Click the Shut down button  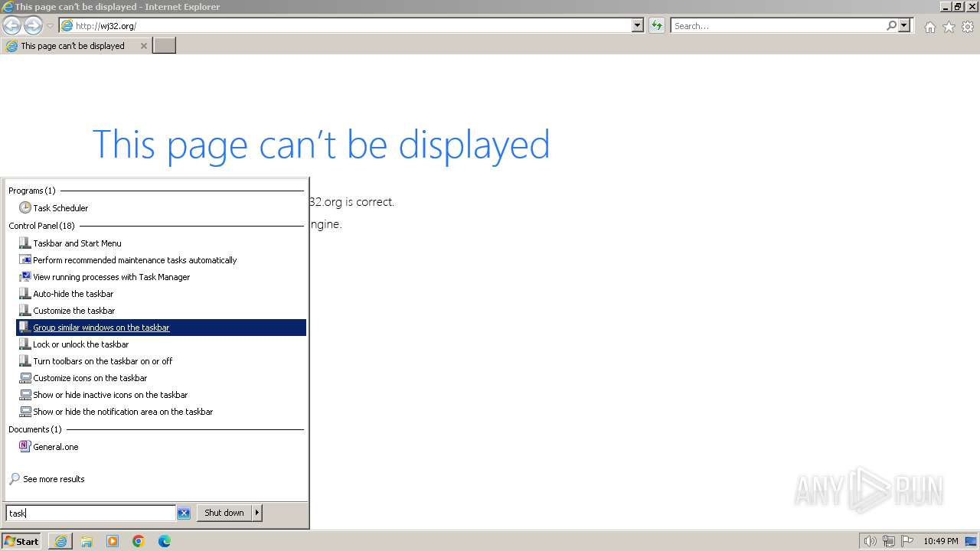tap(224, 513)
